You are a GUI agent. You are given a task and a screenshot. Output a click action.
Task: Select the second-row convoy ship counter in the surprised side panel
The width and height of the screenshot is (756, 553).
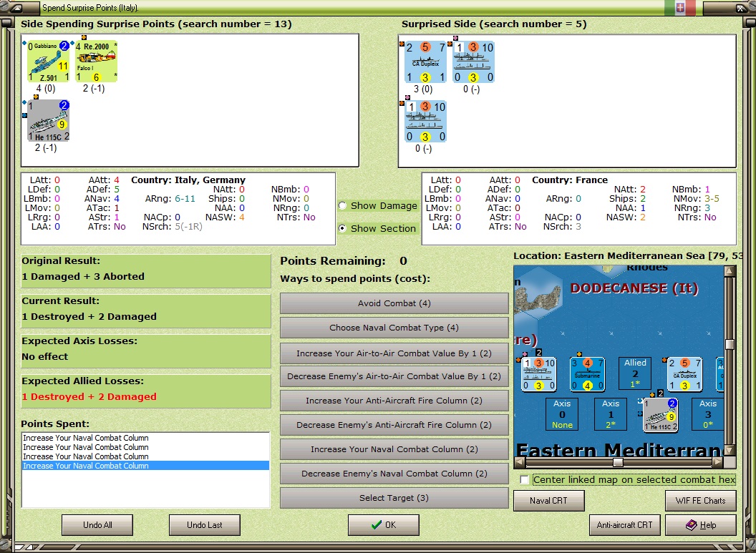tap(426, 122)
